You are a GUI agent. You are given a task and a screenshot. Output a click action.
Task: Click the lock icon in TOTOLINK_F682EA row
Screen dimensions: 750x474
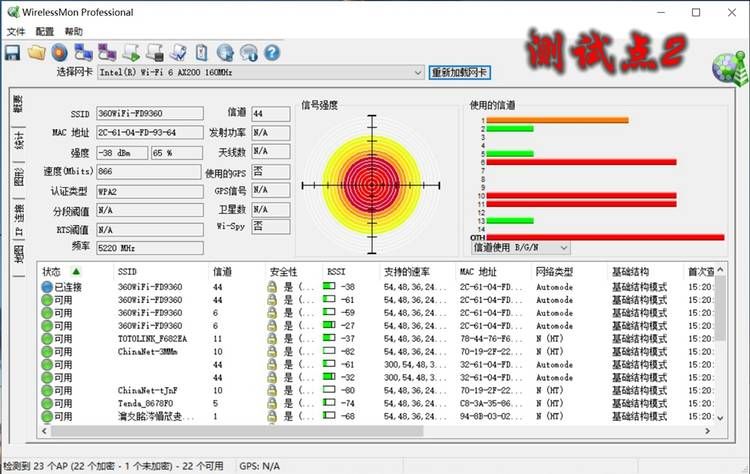coord(272,339)
